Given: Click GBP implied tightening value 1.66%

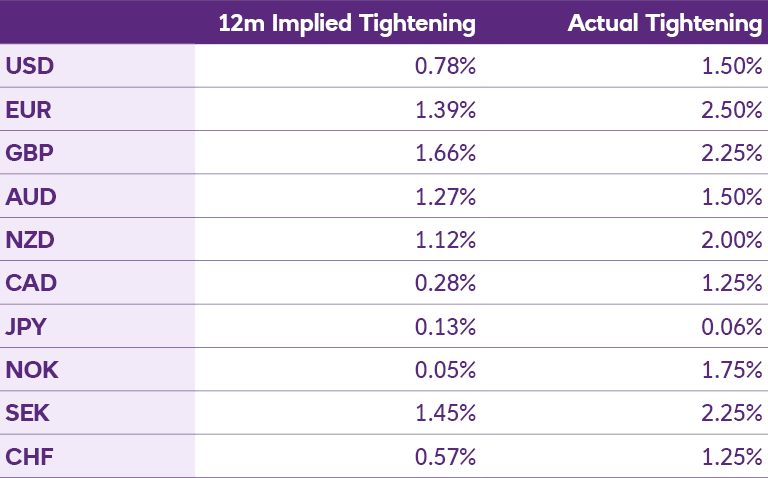Looking at the screenshot, I should click(446, 153).
